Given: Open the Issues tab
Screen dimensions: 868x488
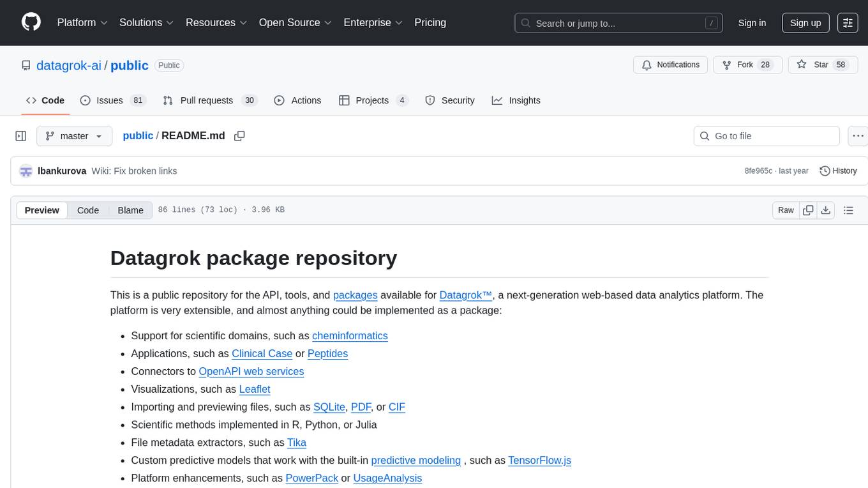Looking at the screenshot, I should coord(113,100).
